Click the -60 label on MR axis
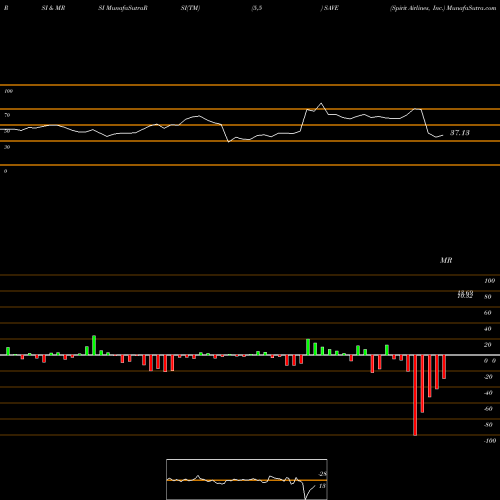500x500 pixels. click(488, 409)
